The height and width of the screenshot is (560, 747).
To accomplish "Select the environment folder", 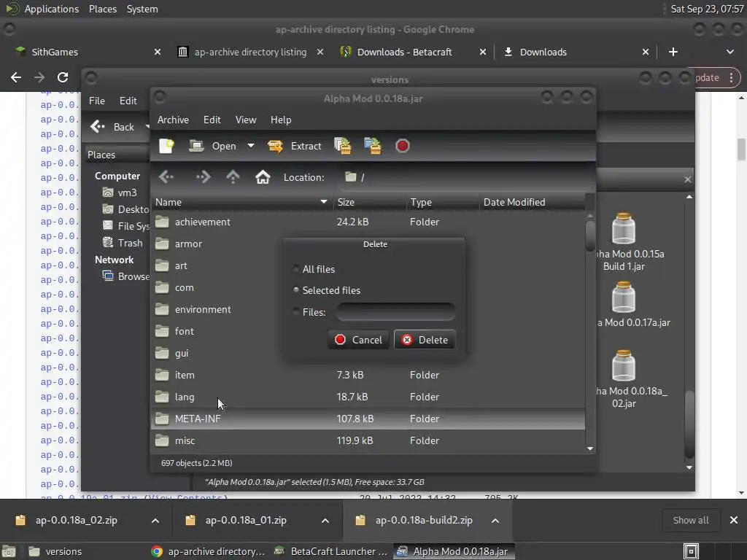I will [x=203, y=309].
